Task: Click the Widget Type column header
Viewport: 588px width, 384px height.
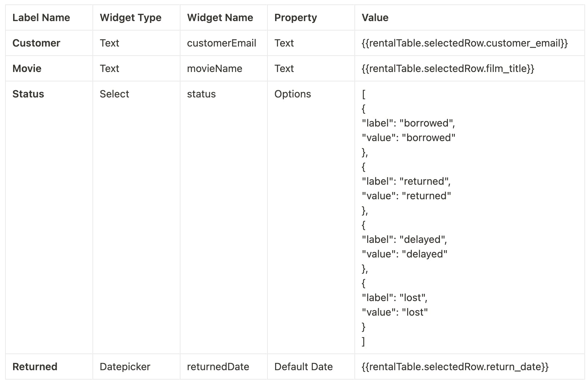Action: click(130, 17)
